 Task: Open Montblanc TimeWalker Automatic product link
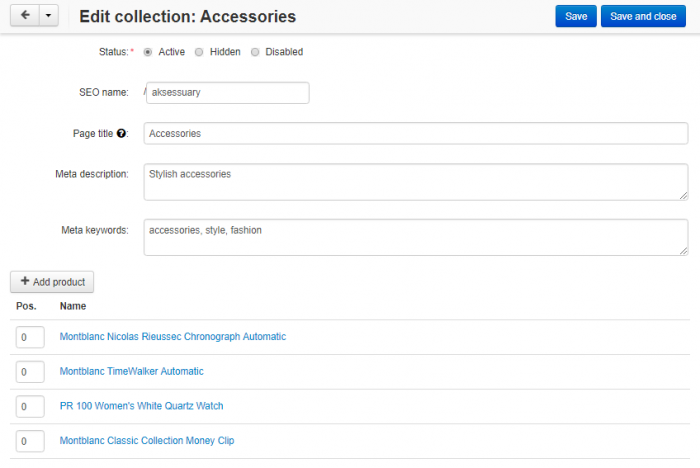132,372
